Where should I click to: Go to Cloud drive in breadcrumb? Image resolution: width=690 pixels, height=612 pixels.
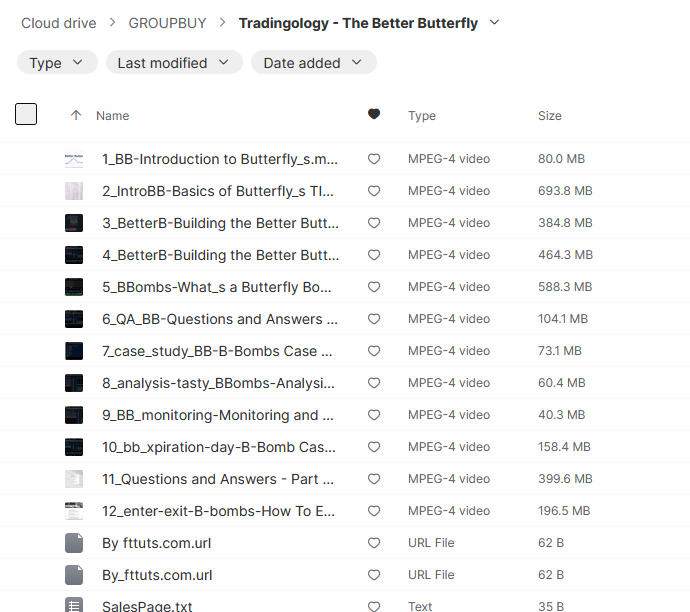point(60,23)
